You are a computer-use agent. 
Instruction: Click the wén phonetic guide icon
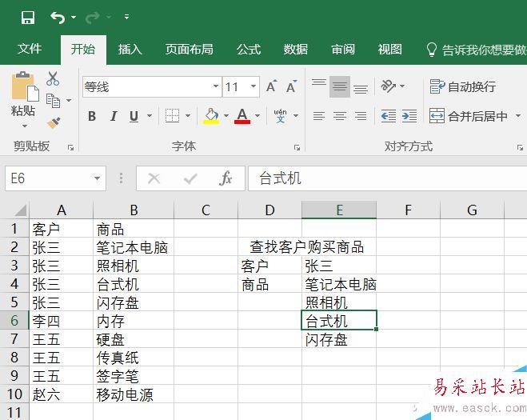tap(280, 116)
